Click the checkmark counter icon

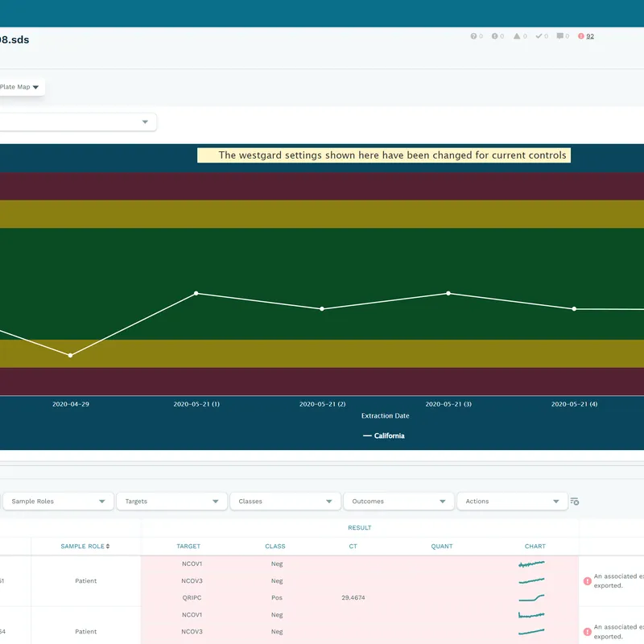pyautogui.click(x=539, y=36)
